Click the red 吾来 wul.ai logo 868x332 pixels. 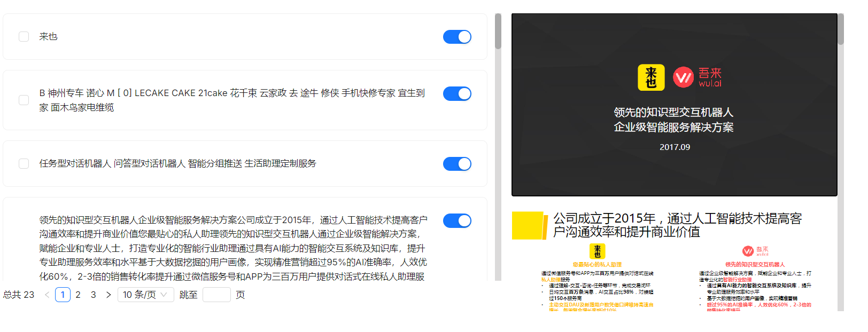coord(697,77)
